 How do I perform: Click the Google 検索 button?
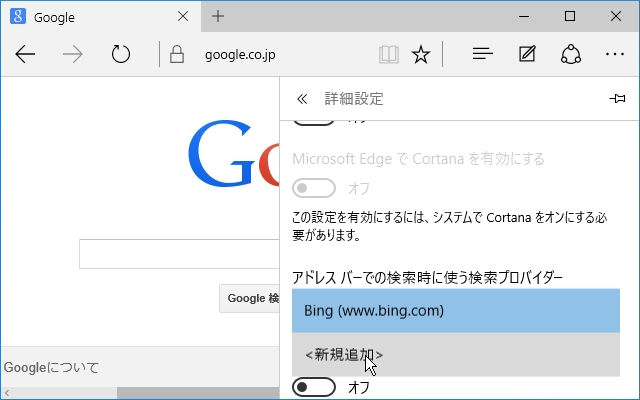coord(249,298)
